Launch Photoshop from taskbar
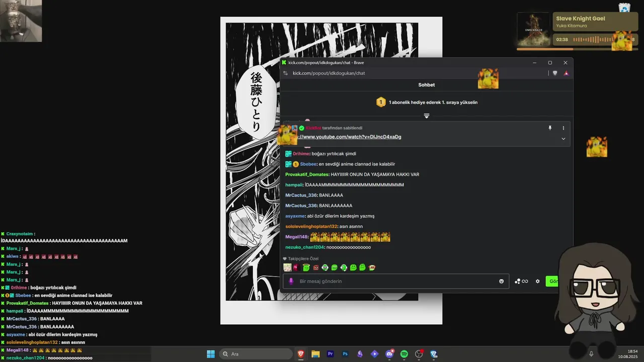 point(345,354)
